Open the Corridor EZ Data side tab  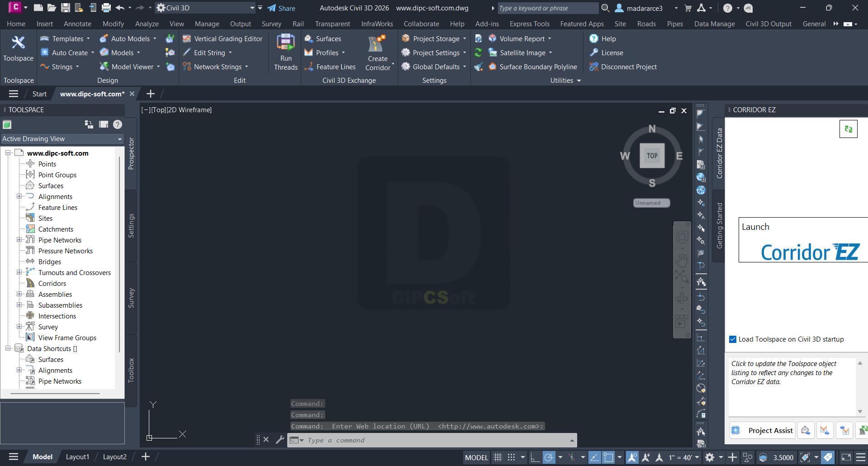pos(719,153)
